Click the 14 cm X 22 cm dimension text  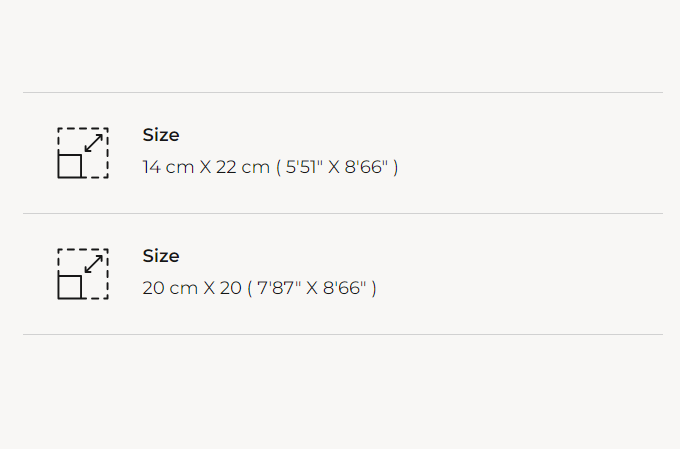[206, 167]
